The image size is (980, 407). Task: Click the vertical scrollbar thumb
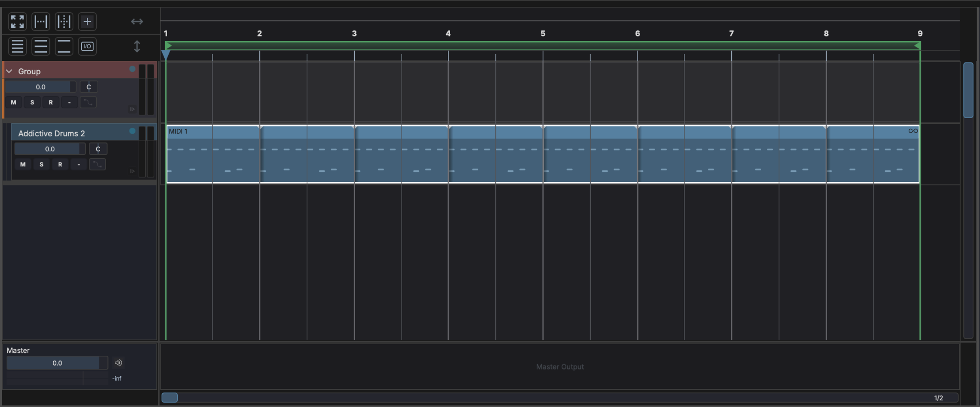point(968,90)
